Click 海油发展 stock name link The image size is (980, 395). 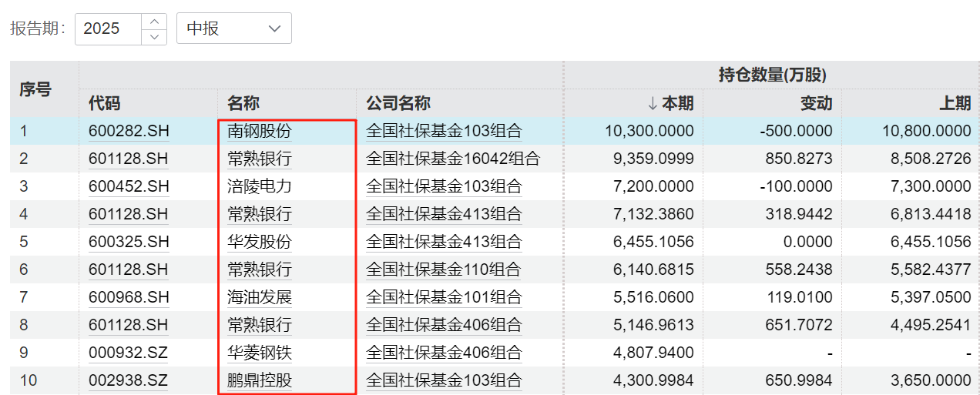260,297
